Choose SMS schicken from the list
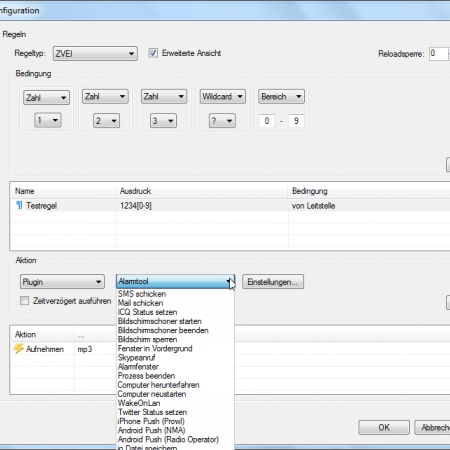 coord(175,294)
